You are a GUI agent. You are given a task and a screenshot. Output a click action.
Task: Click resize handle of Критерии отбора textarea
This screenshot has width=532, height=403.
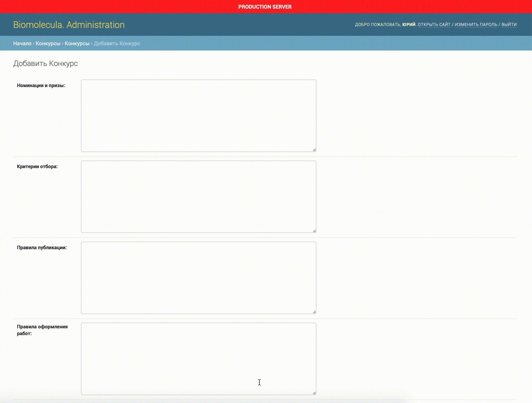coord(314,231)
